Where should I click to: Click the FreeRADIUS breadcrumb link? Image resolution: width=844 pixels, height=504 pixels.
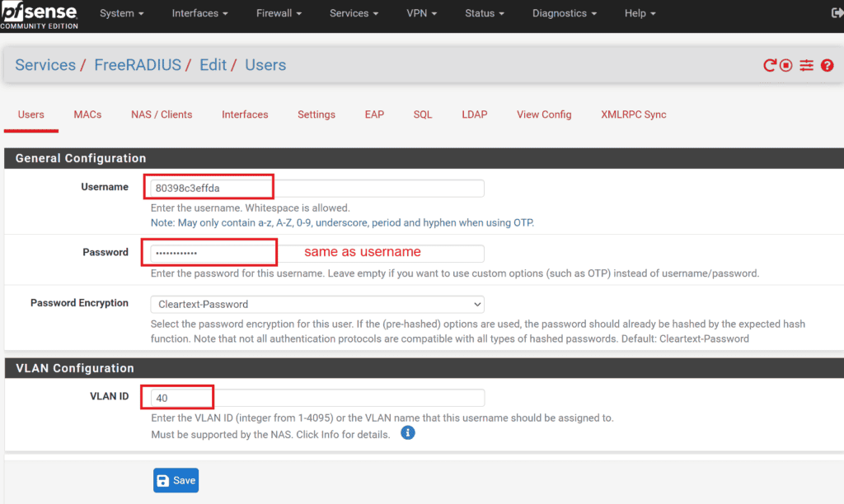[x=138, y=65]
